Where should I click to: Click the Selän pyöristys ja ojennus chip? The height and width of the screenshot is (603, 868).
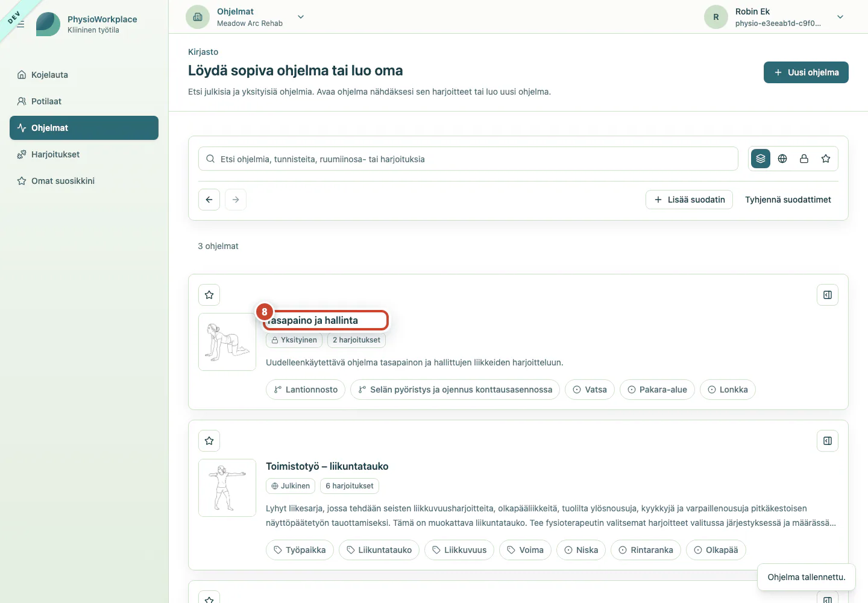click(x=455, y=390)
